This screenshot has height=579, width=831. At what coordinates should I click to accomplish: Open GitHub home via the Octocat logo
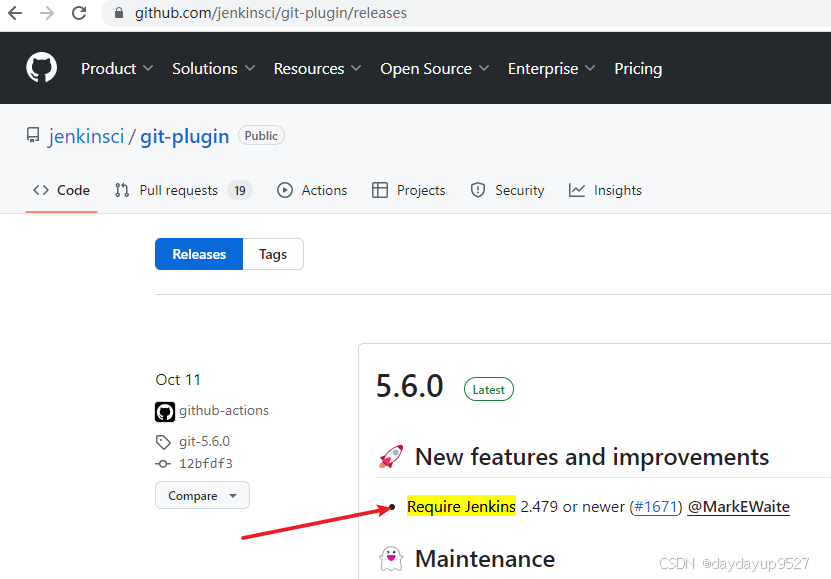(x=41, y=67)
